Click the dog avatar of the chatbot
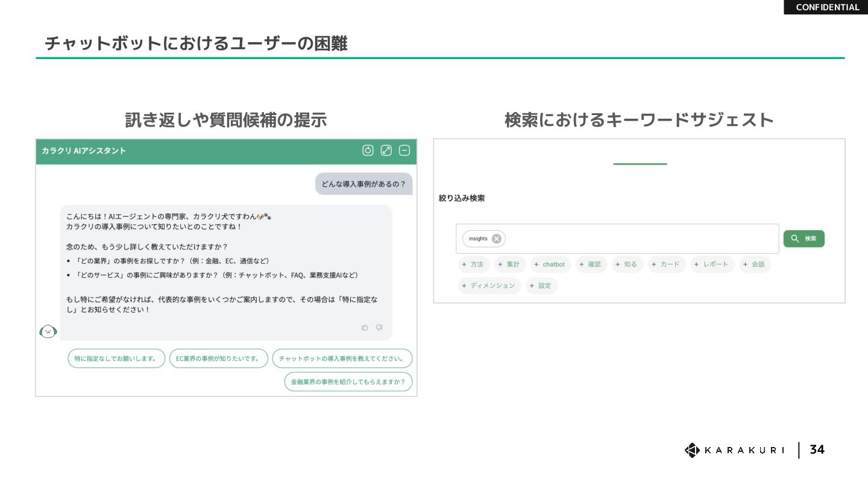Screen dimensions: 868x488 click(48, 331)
